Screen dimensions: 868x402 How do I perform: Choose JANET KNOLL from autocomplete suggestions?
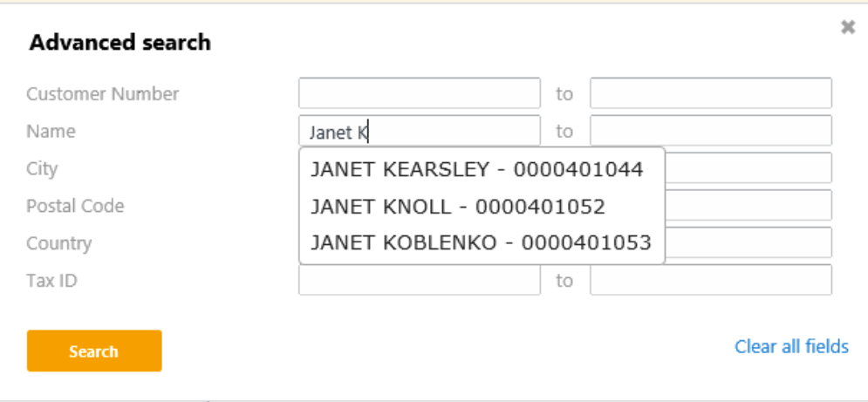(x=457, y=207)
